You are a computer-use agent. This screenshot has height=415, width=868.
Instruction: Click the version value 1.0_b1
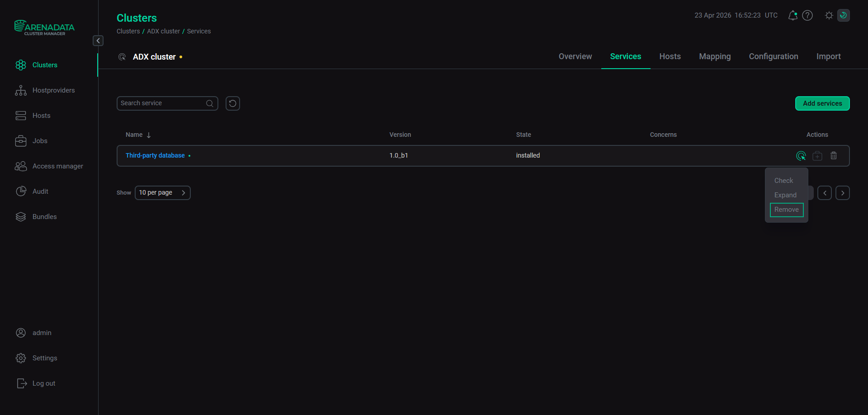(x=399, y=155)
